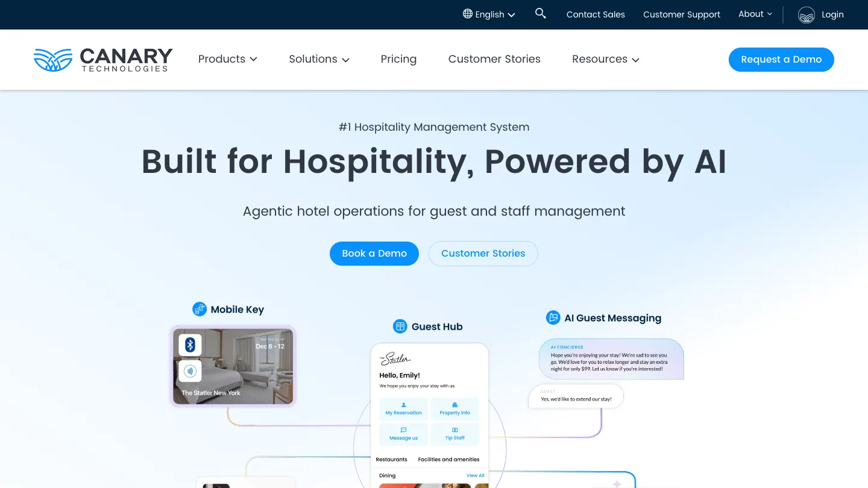
Task: Open the Resources dropdown menu
Action: [606, 59]
